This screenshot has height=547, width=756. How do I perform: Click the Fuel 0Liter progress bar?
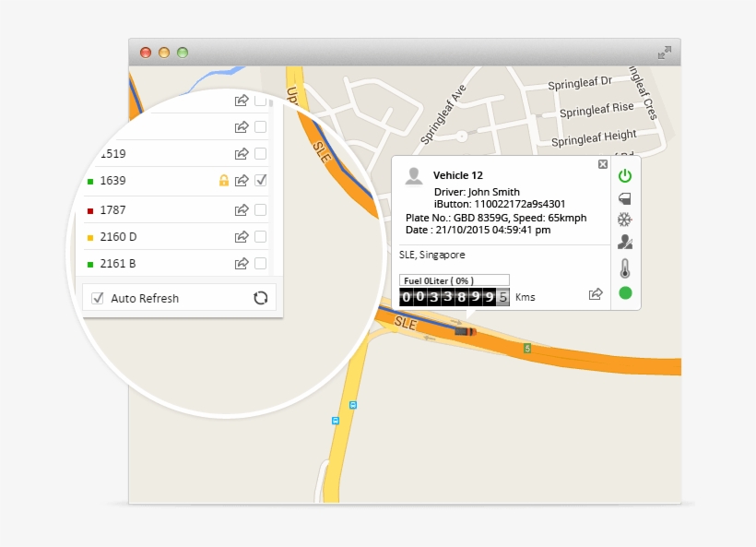tap(454, 279)
